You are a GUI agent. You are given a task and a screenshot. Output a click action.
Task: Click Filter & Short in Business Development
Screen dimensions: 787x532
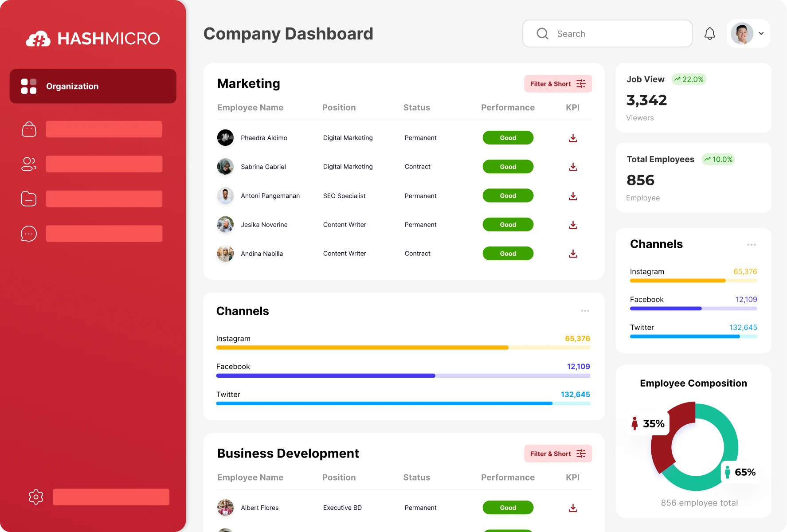[558, 454]
